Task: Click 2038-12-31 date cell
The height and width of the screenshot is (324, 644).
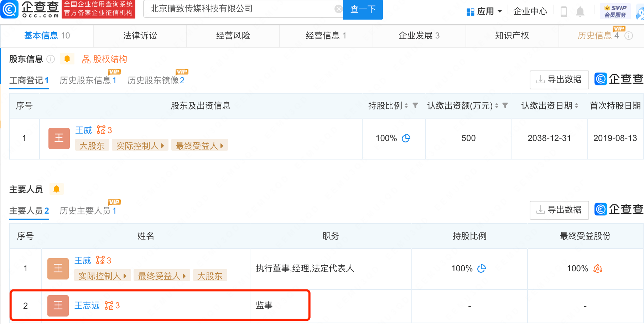Action: [549, 138]
